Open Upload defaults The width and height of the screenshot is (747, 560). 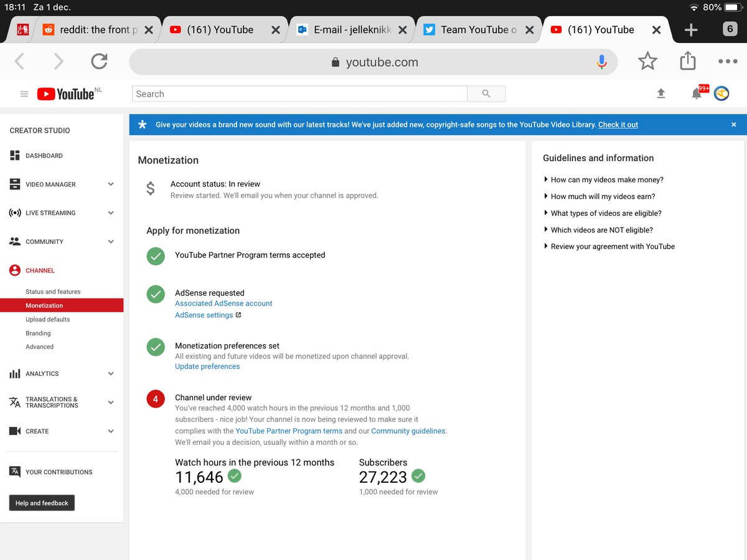click(48, 319)
